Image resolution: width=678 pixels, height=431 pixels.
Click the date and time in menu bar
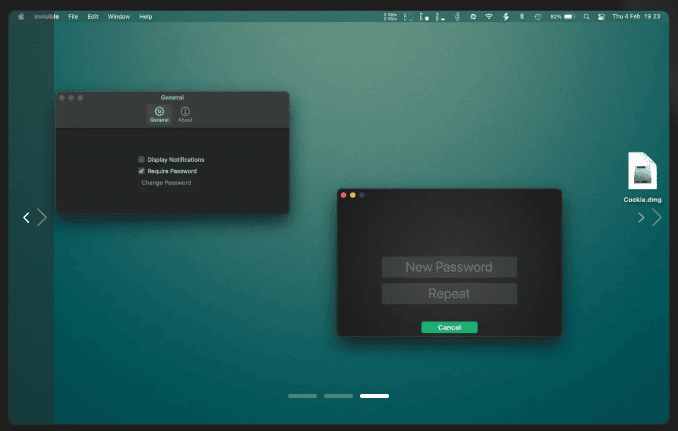click(x=636, y=16)
